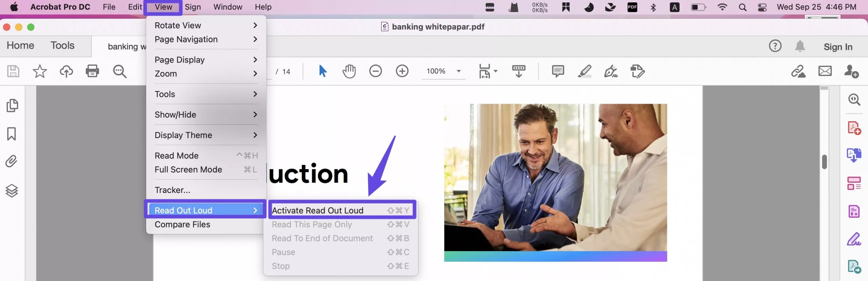Open Spotlight search in menu bar

743,7
